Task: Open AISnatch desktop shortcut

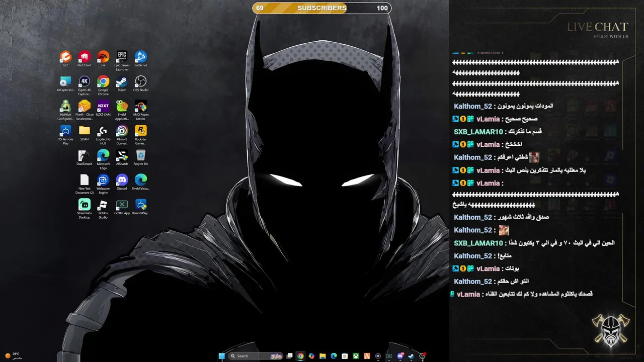Action: point(122,157)
